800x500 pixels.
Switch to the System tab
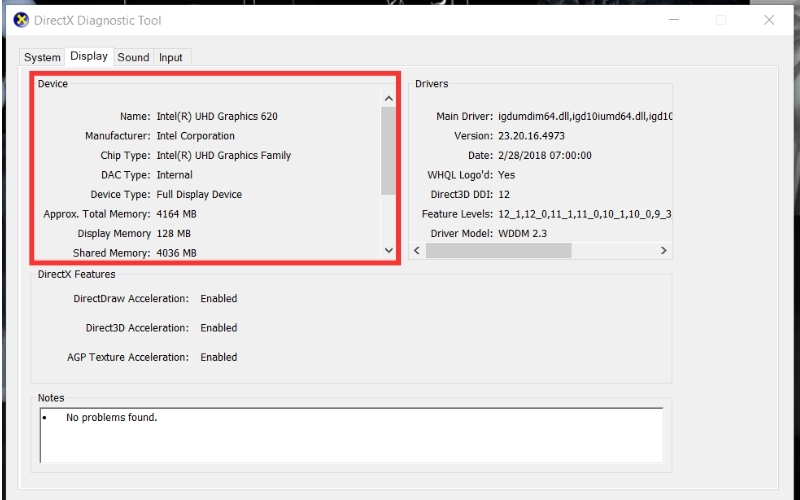click(x=42, y=58)
